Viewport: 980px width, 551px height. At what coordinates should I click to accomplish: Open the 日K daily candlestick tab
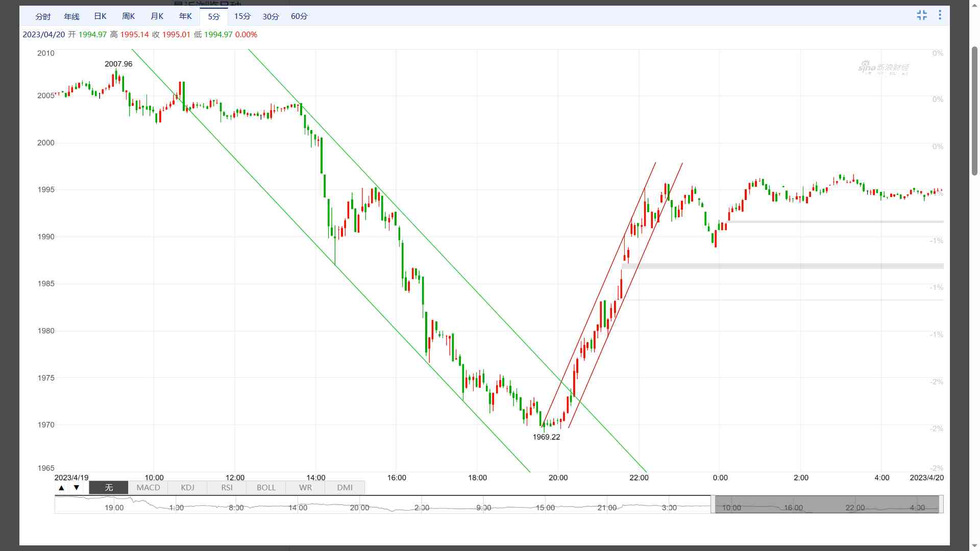(x=100, y=16)
